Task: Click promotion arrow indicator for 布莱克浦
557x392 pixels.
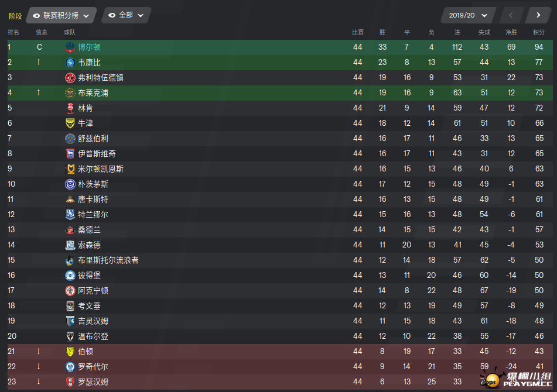Action: [x=39, y=92]
